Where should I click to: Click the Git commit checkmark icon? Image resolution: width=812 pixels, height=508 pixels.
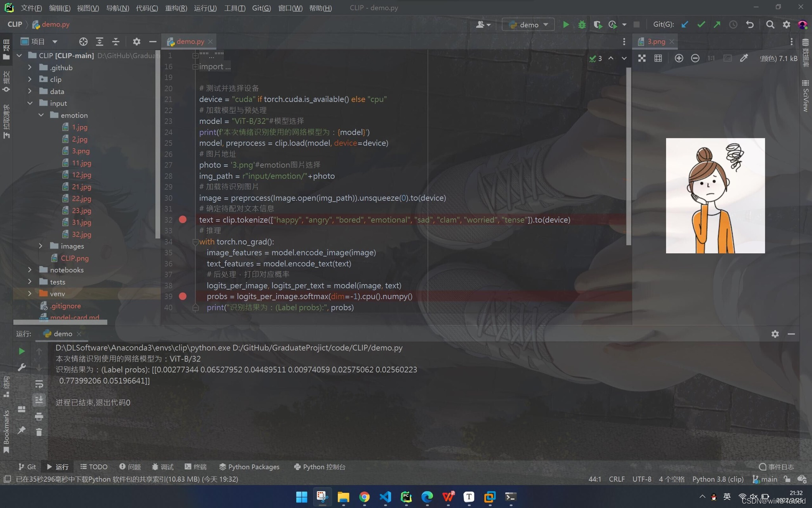(x=701, y=25)
